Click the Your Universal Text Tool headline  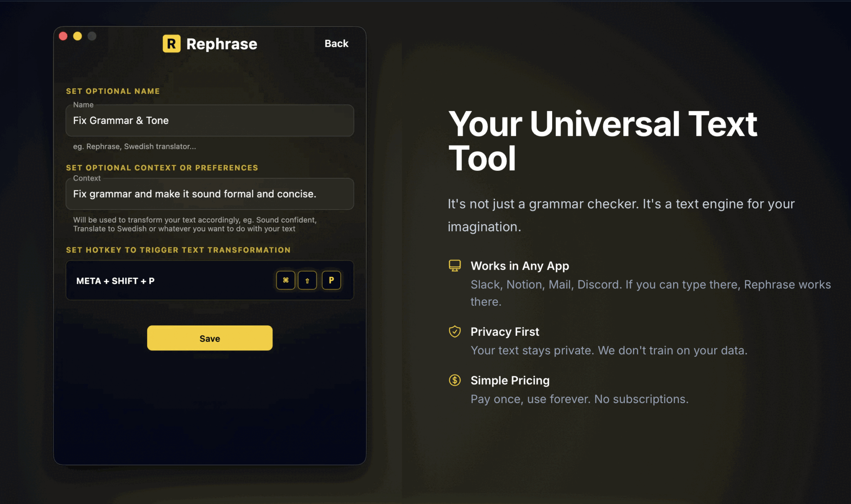coord(603,140)
